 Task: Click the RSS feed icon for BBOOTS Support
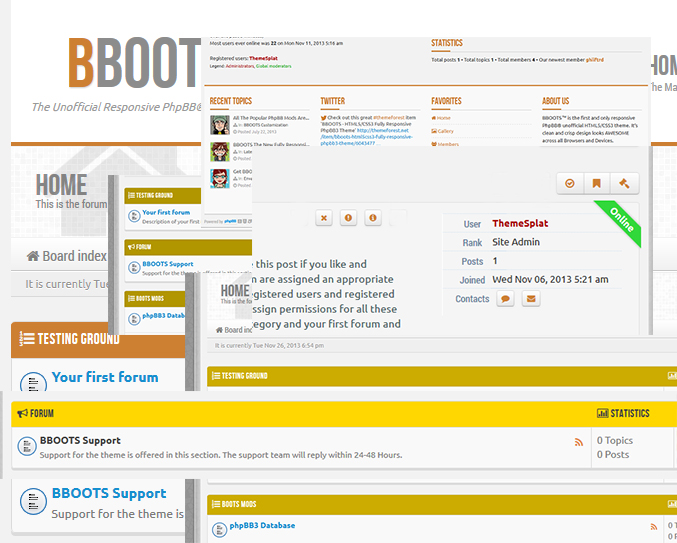coord(578,442)
